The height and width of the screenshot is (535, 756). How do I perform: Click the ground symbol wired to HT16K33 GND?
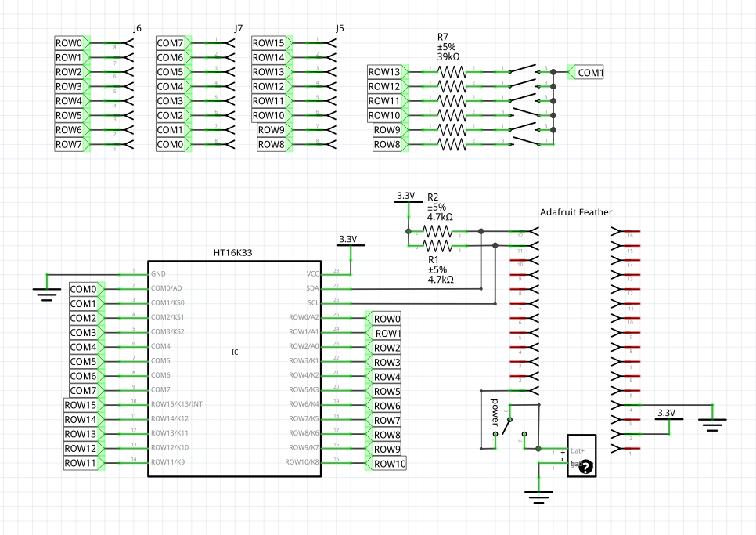point(47,295)
